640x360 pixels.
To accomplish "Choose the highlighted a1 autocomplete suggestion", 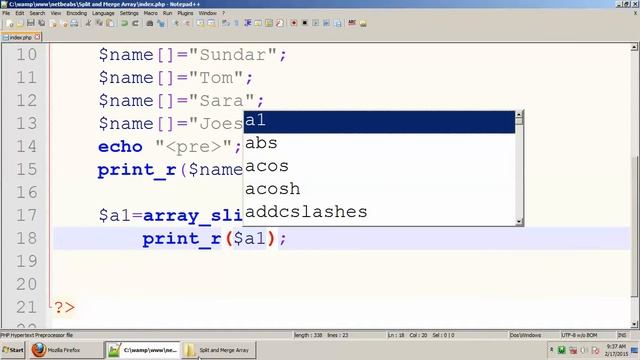I will tap(379, 122).
